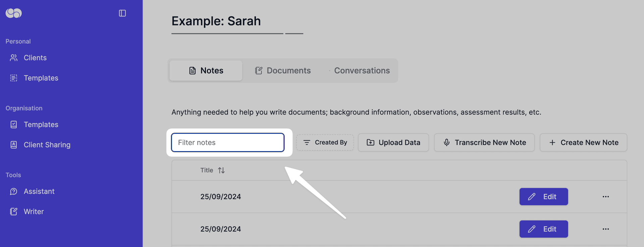This screenshot has height=247, width=644.
Task: Open the Created By filter dropdown
Action: click(x=325, y=143)
